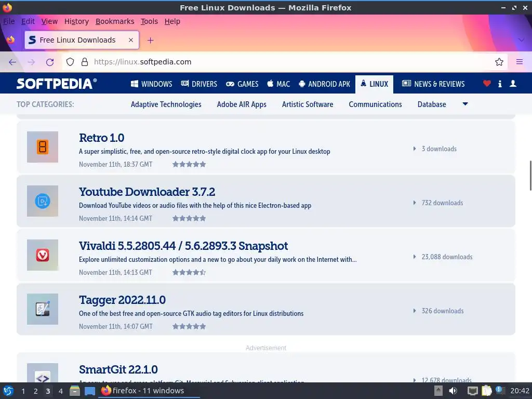Open the taskbar start menu icon

pyautogui.click(x=8, y=391)
